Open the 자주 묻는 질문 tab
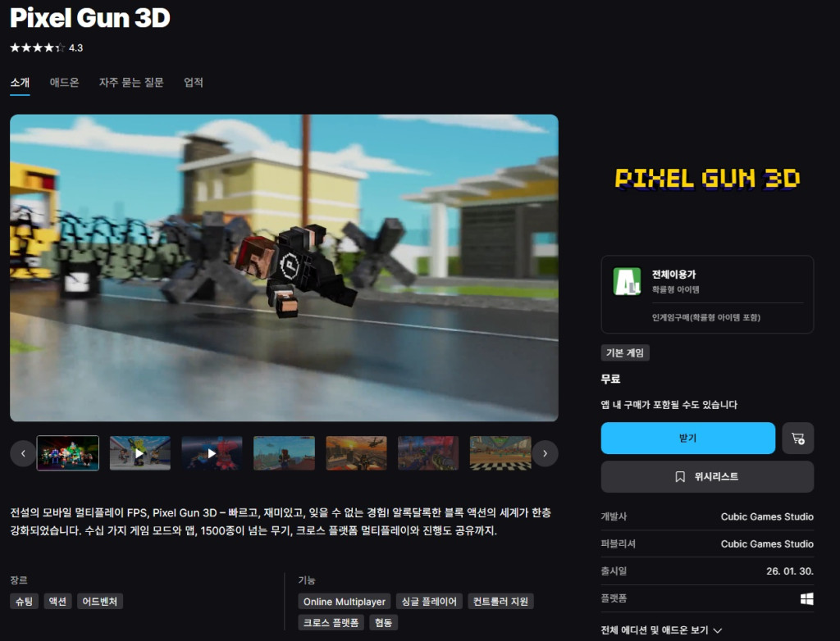The width and height of the screenshot is (840, 641). (x=131, y=83)
